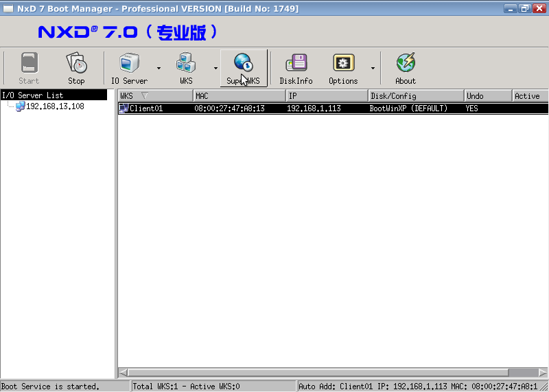This screenshot has width=549, height=392.
Task: Stop the boot service via Stop icon
Action: [x=76, y=69]
